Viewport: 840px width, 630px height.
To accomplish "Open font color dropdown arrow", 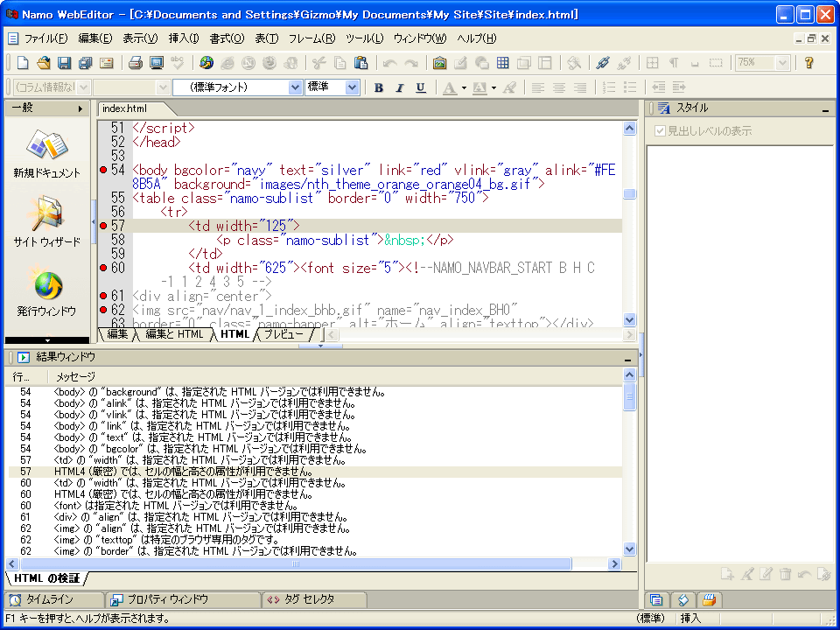I will [464, 87].
